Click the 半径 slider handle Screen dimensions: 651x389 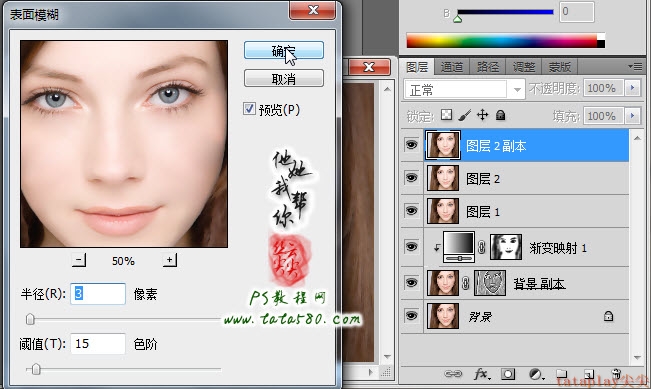tap(30, 319)
